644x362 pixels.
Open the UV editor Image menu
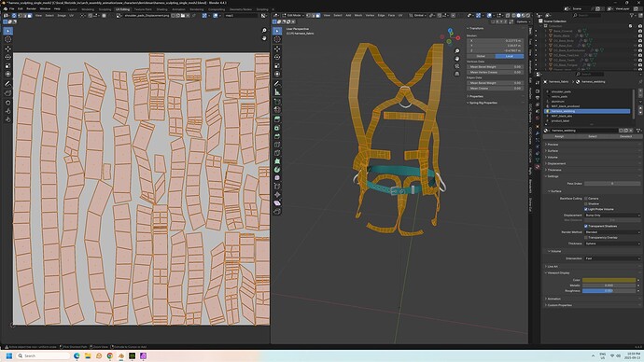click(62, 15)
